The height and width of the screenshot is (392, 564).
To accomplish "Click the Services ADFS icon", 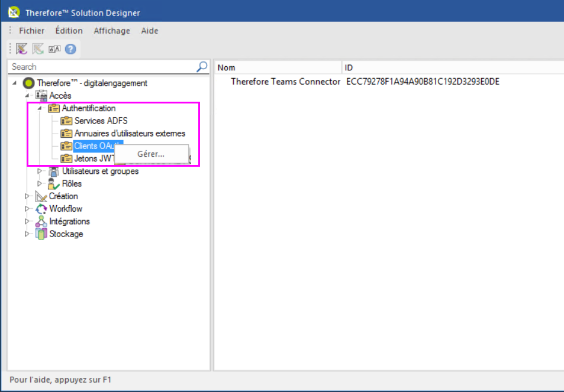I will [x=66, y=121].
